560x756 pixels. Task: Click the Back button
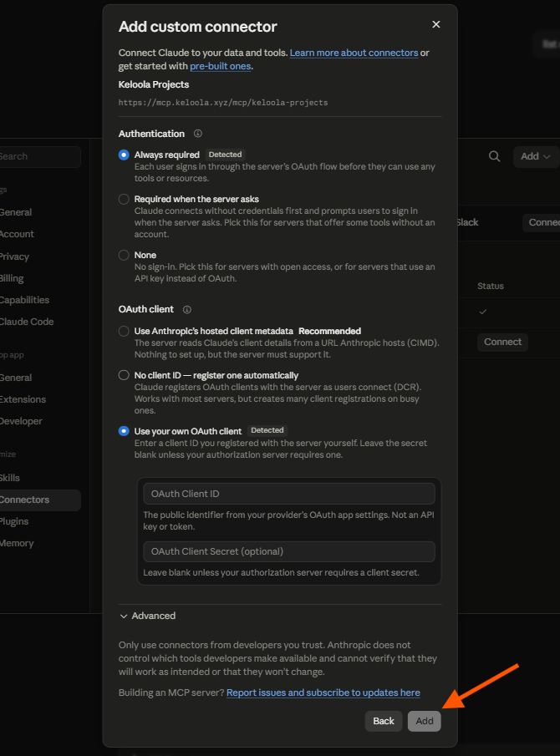pyautogui.click(x=384, y=721)
